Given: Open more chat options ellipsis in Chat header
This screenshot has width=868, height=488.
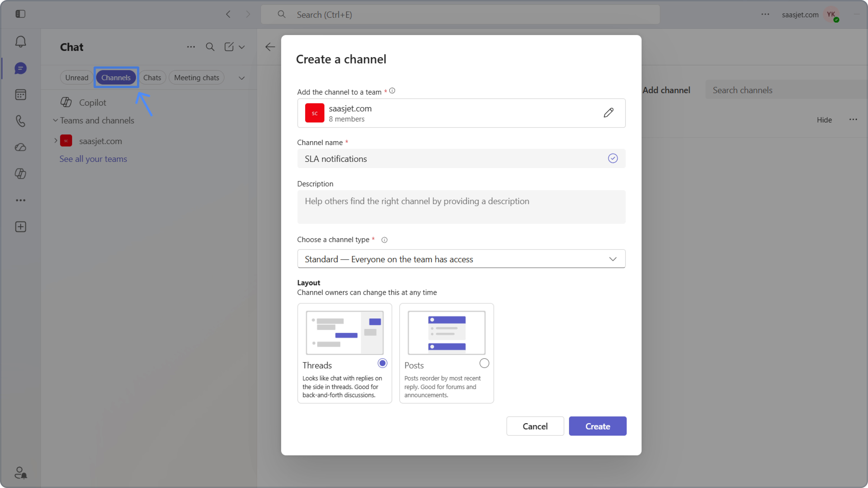Looking at the screenshot, I should click(191, 47).
